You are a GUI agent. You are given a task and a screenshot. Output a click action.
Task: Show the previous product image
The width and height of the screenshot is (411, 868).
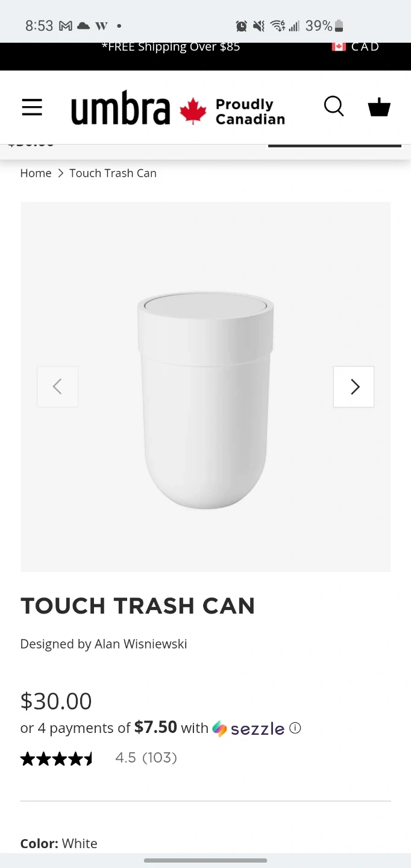(58, 386)
